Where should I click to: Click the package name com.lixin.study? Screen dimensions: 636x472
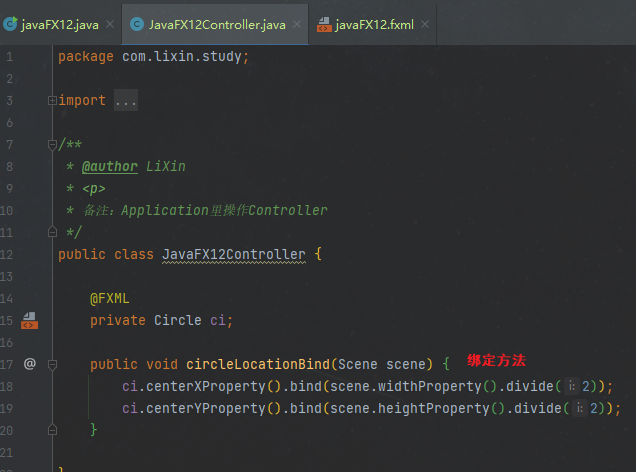tap(182, 56)
